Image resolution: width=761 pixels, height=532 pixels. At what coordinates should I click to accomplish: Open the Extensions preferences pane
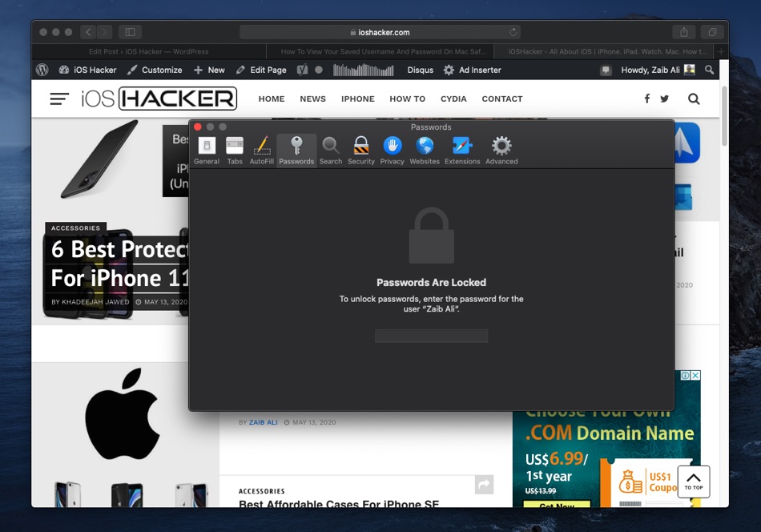[462, 151]
